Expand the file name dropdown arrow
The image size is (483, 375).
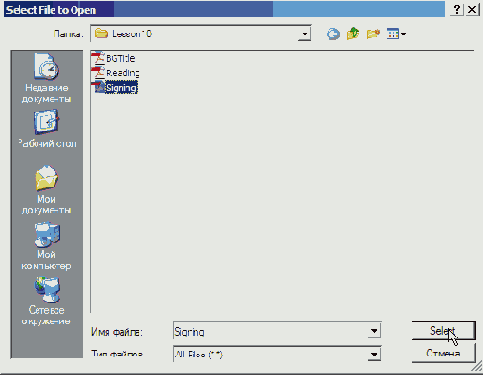click(374, 331)
